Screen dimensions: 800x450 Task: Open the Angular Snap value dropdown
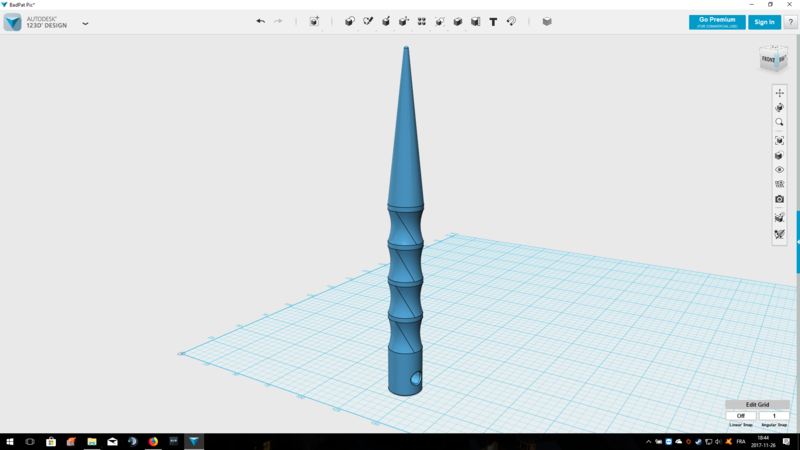coord(773,416)
